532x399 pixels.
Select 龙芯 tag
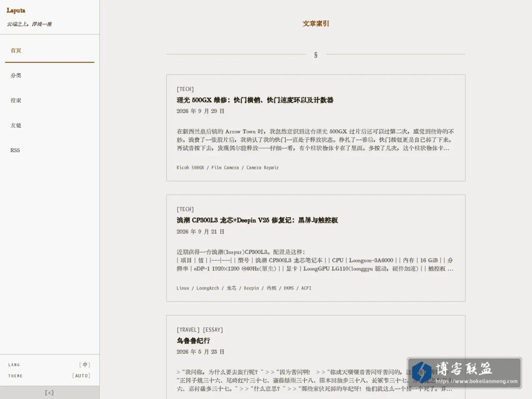[x=231, y=288]
